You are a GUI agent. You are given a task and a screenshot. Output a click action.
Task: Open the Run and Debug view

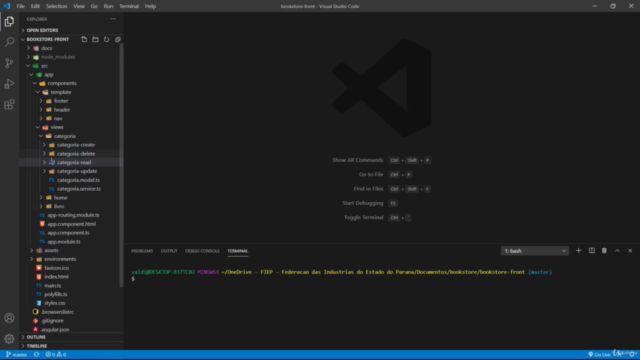[9, 84]
